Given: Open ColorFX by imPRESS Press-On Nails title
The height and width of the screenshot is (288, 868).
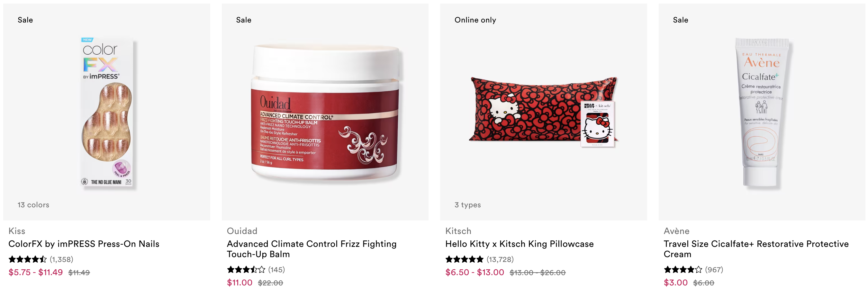Looking at the screenshot, I should tap(84, 244).
